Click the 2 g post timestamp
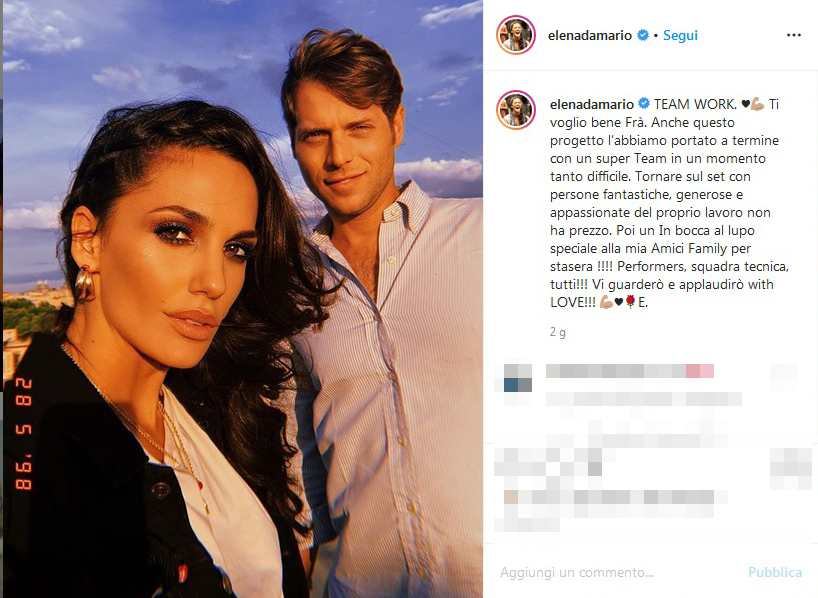Image resolution: width=818 pixels, height=598 pixels. (558, 332)
